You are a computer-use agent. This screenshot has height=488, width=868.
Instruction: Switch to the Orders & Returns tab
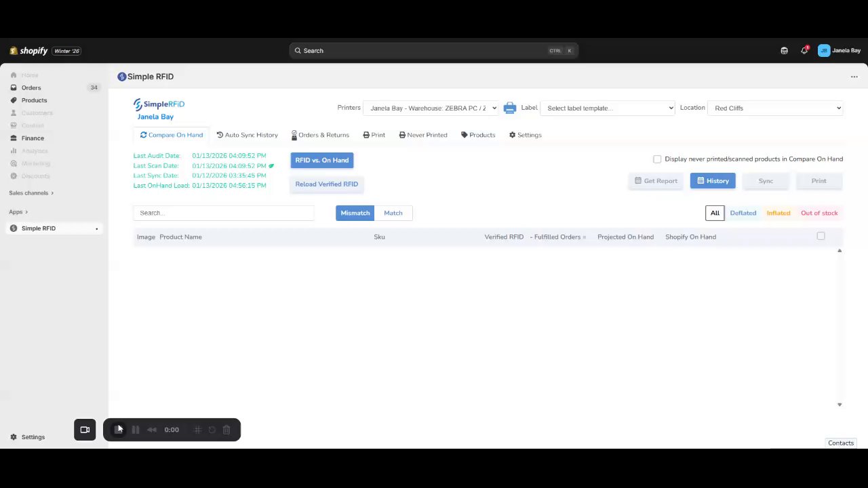tap(320, 135)
